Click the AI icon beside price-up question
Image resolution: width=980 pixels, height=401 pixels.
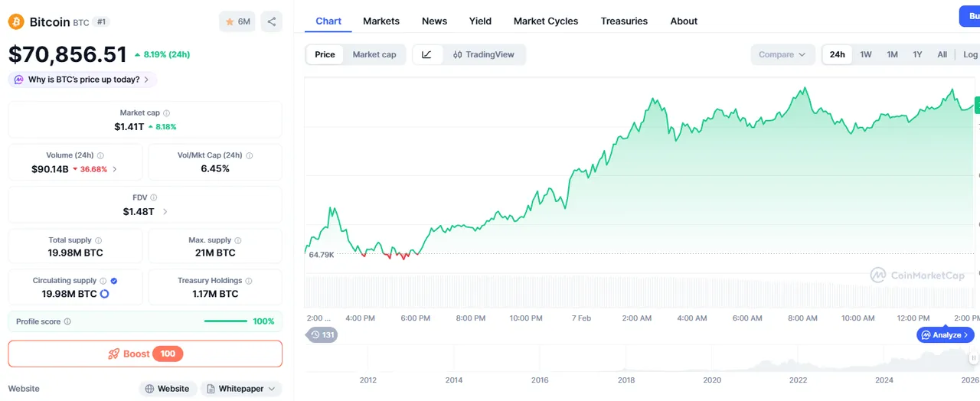click(x=18, y=80)
